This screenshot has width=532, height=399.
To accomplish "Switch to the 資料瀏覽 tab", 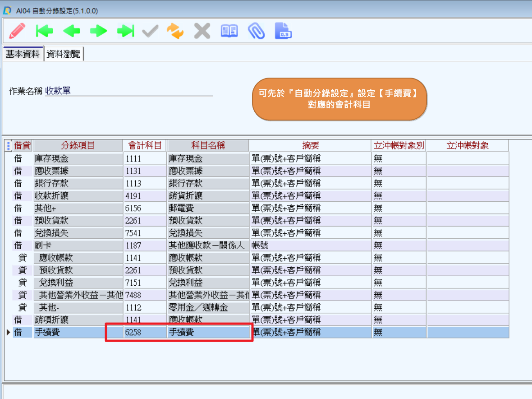I will pyautogui.click(x=64, y=54).
